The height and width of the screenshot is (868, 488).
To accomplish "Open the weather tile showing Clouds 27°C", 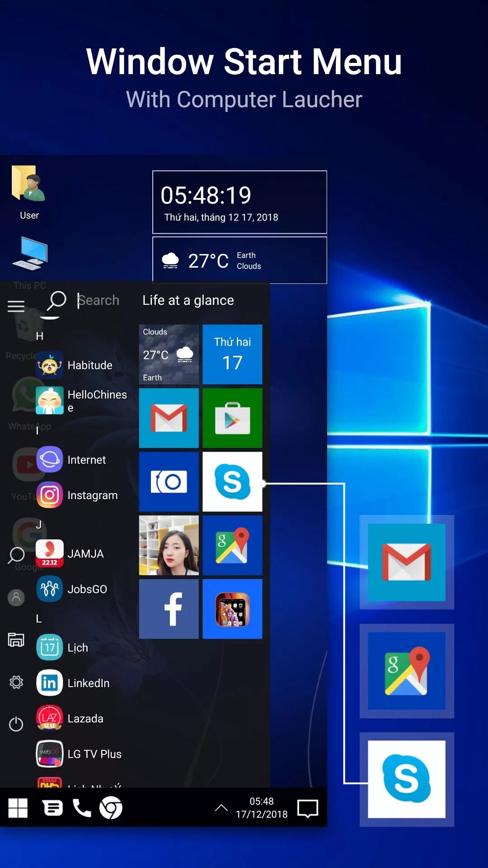I will tap(169, 354).
